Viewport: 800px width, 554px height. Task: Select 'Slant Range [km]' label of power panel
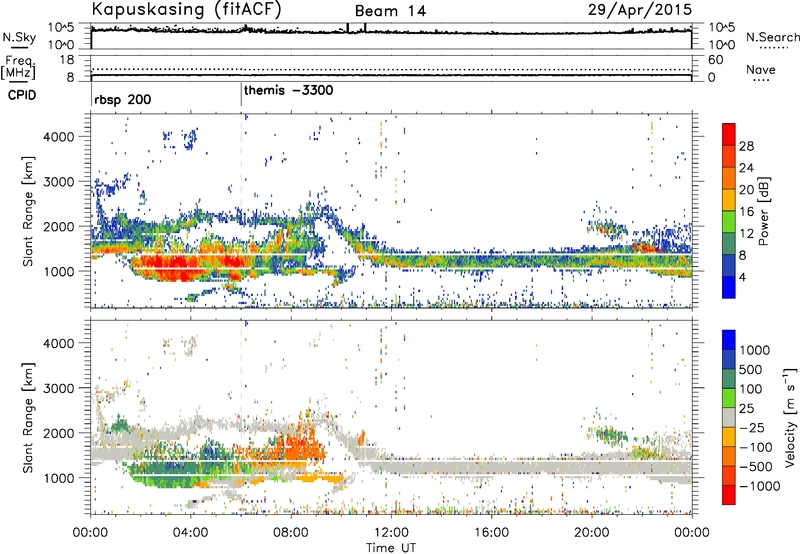(x=28, y=211)
